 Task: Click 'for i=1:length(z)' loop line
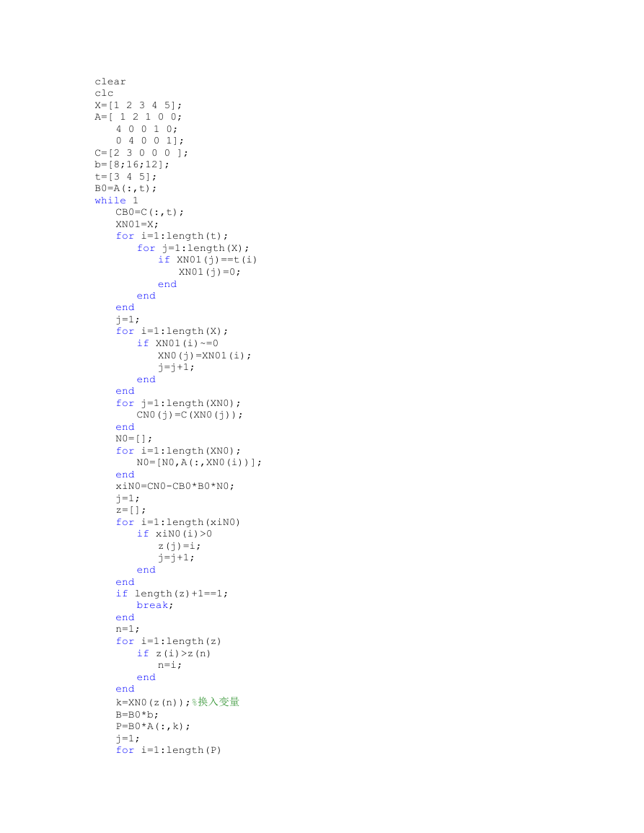(169, 641)
